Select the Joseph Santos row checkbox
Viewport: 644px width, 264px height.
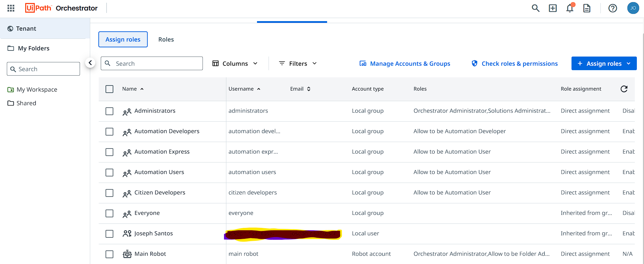coord(109,234)
